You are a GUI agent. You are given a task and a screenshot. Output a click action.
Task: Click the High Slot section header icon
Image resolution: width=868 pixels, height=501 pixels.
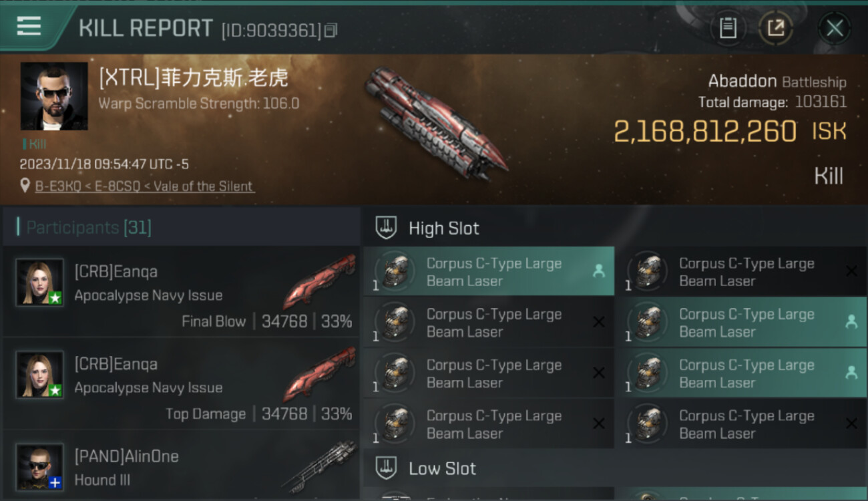coord(387,228)
